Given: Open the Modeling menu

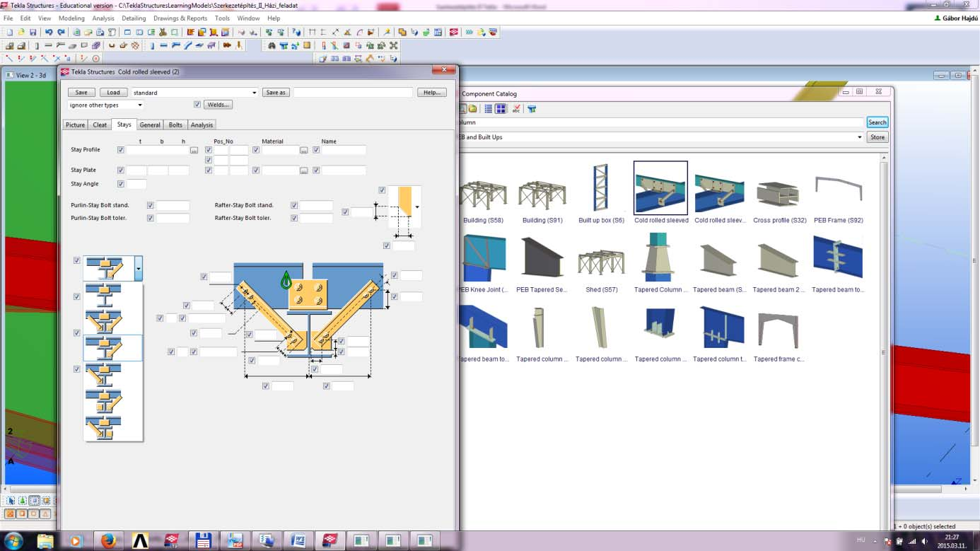Looking at the screenshot, I should [71, 18].
